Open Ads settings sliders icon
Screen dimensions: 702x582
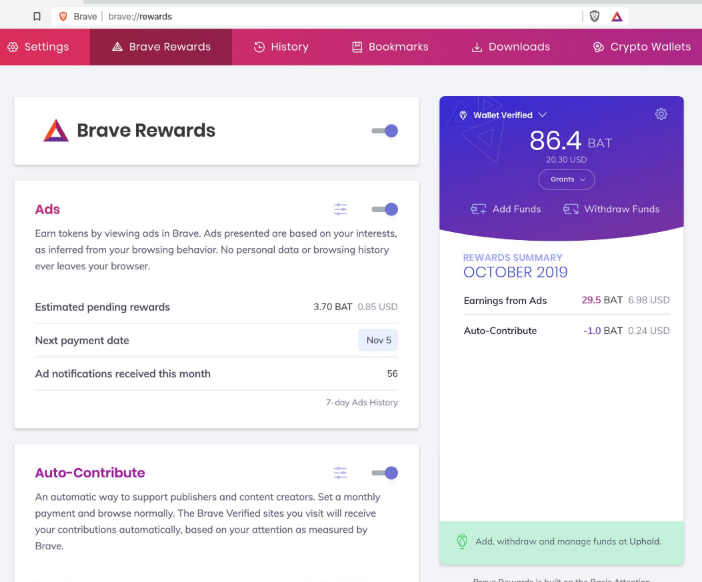tap(340, 209)
